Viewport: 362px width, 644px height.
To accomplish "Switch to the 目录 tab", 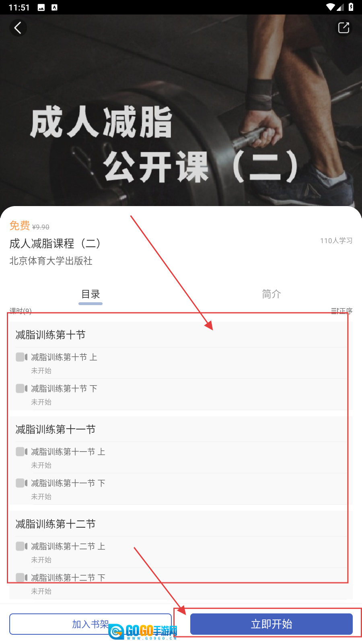I will pos(90,294).
